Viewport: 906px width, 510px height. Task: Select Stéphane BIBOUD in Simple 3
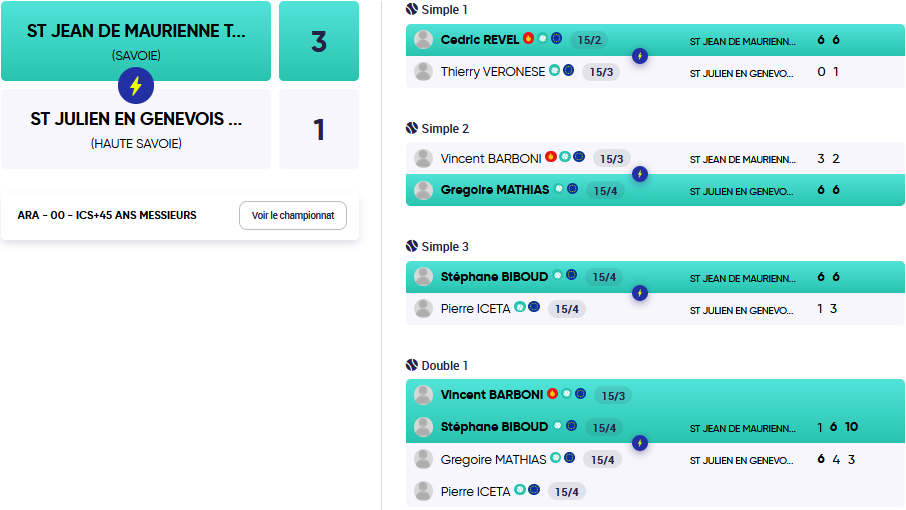click(494, 277)
